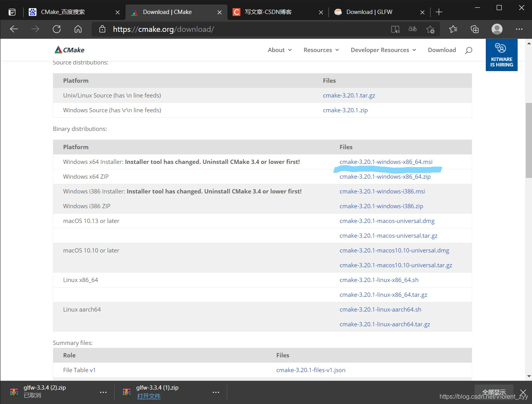
Task: Download cmake-3.20.1-macos10.10-universal.tar.gz
Action: point(396,265)
